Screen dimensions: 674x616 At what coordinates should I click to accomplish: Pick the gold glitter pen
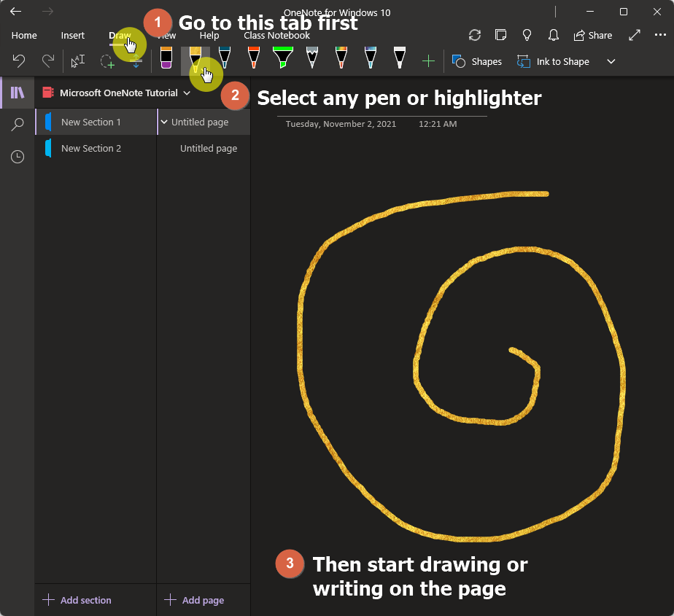tap(195, 58)
